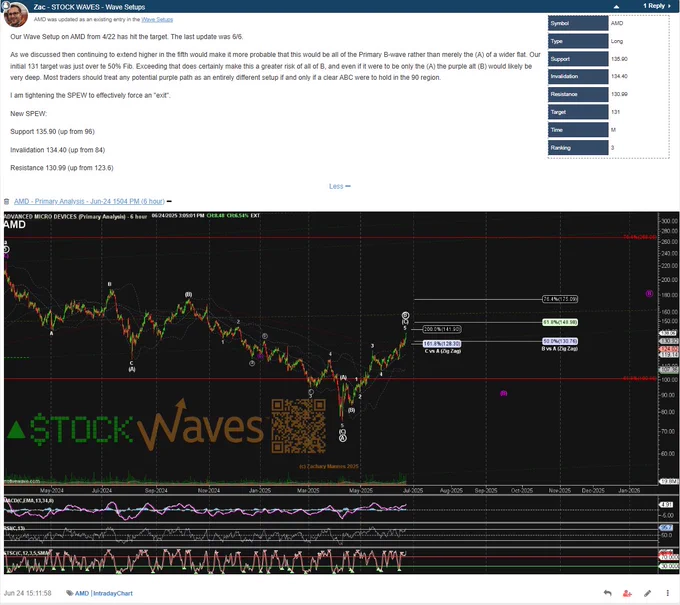Click the 134.40 invalidation value in table

pyautogui.click(x=619, y=76)
